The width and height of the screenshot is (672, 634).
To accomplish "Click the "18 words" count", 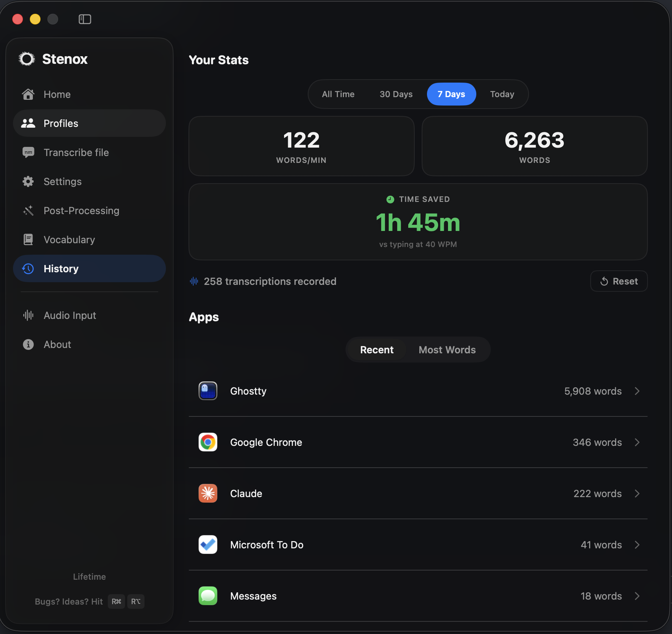I will point(601,596).
